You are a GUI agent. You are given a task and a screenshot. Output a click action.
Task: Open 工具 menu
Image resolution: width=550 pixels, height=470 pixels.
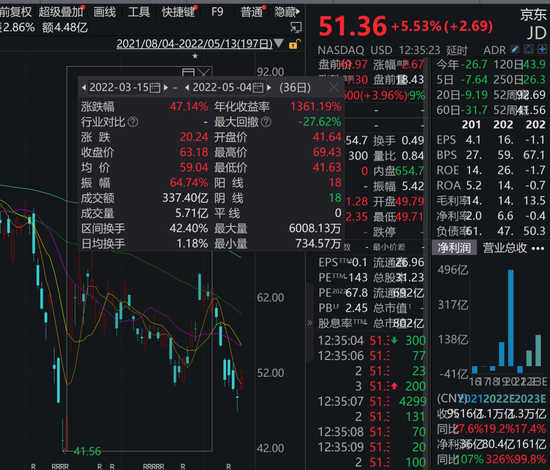pos(139,12)
